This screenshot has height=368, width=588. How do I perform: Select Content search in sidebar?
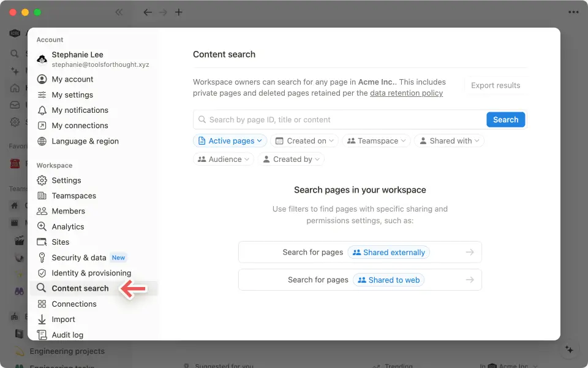80,288
